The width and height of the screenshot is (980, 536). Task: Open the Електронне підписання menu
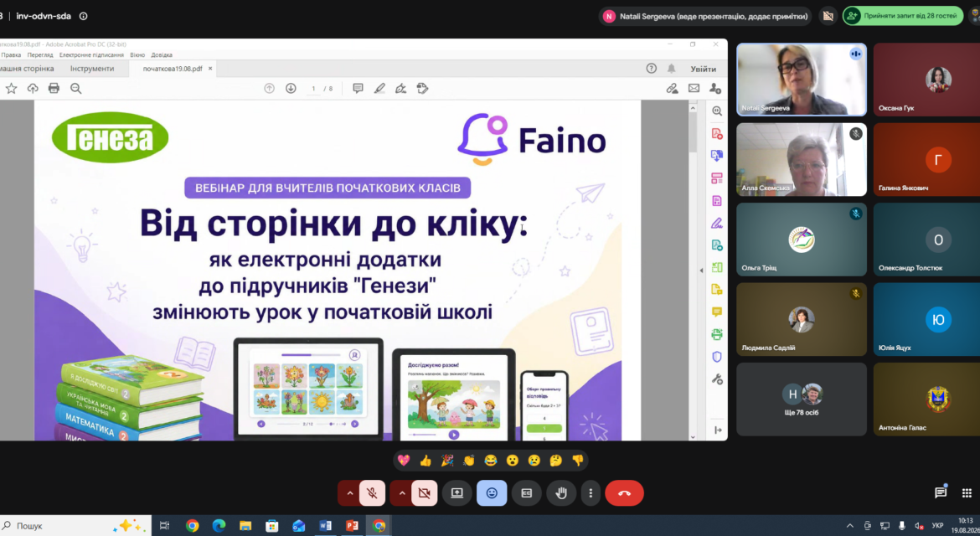coord(91,55)
